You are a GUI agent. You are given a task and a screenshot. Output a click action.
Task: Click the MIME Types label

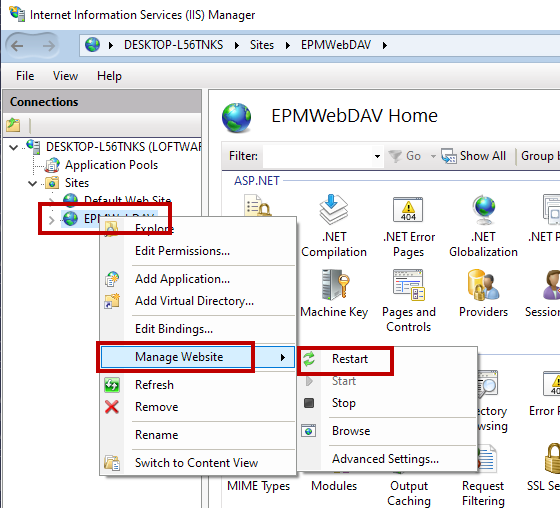coord(259,486)
